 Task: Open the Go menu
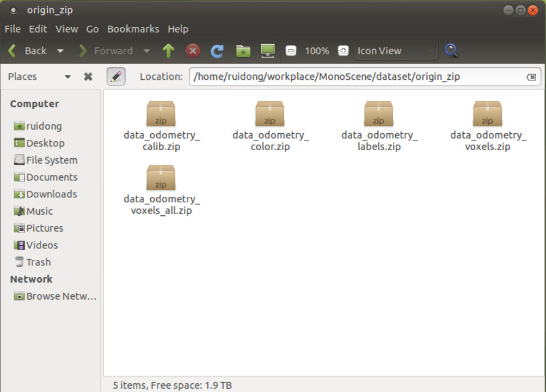pyautogui.click(x=92, y=29)
